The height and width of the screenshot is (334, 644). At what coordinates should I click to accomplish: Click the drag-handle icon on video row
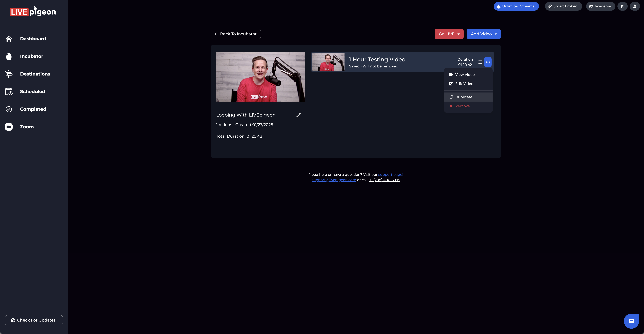pos(480,62)
